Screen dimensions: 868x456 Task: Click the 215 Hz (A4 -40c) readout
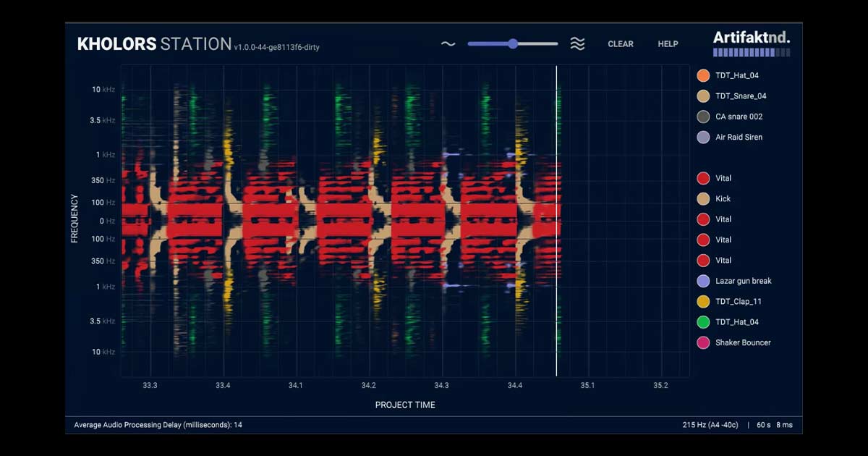pos(710,425)
